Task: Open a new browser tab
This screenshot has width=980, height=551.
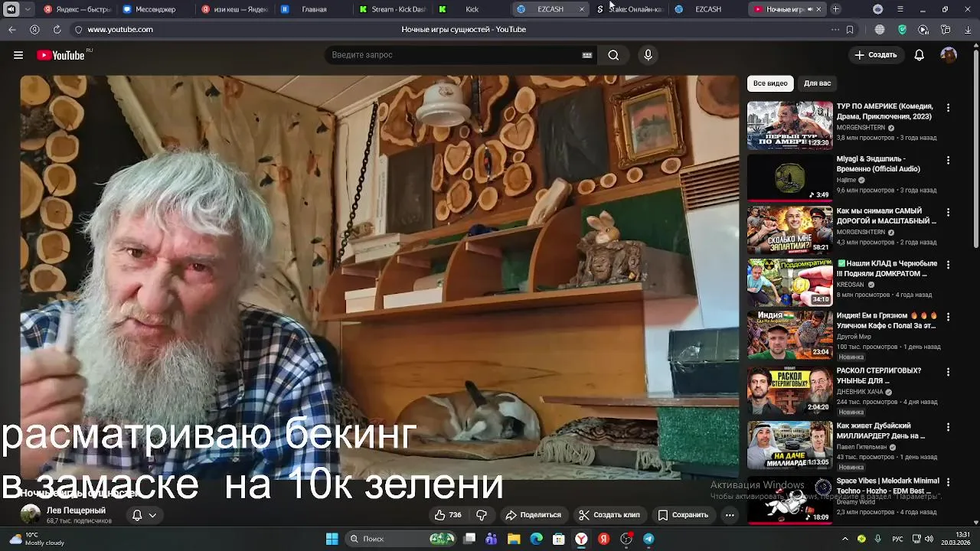Action: coord(835,9)
